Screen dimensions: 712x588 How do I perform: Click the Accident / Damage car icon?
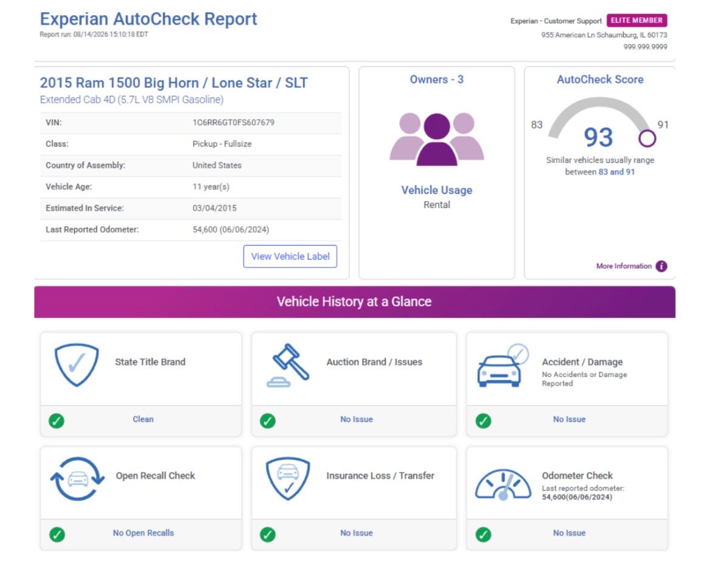pyautogui.click(x=503, y=365)
